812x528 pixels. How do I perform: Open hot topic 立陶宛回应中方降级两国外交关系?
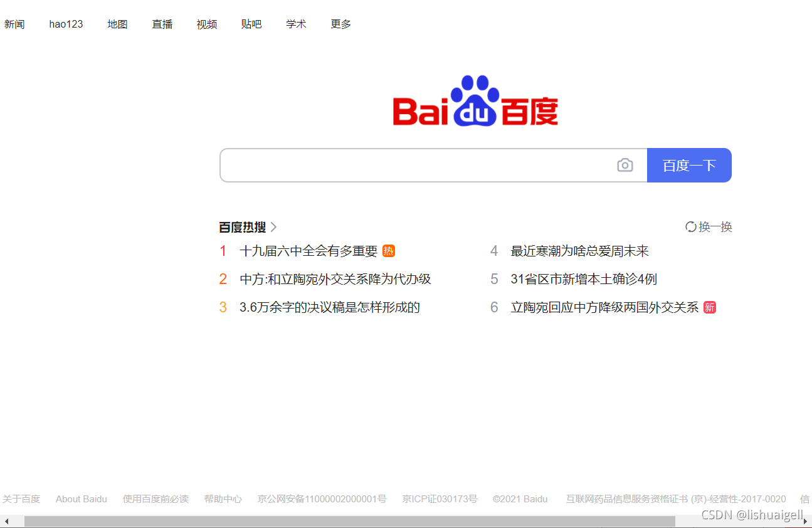tap(604, 307)
